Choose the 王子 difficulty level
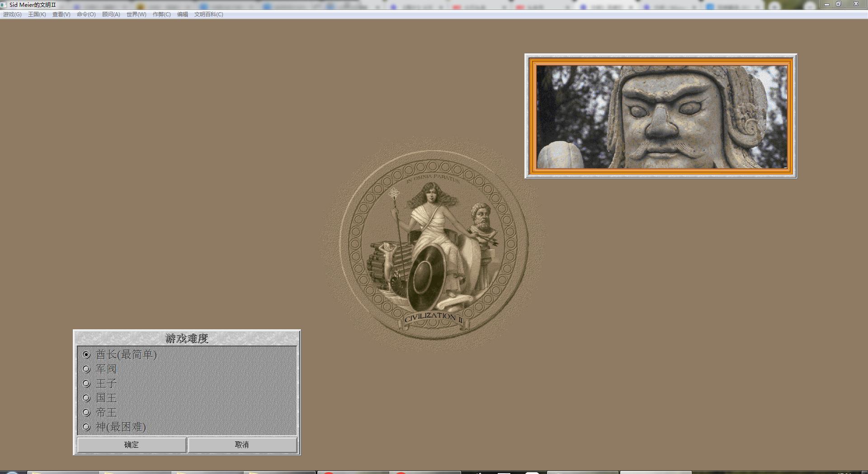This screenshot has width=868, height=474. [x=87, y=384]
